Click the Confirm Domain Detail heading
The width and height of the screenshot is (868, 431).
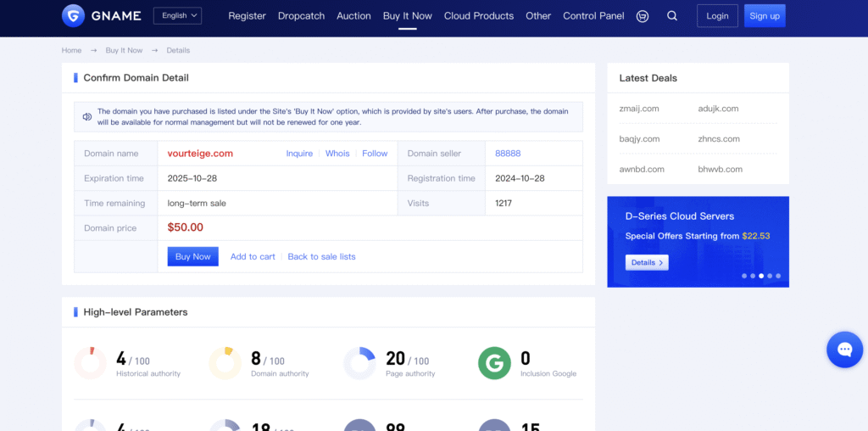pyautogui.click(x=136, y=77)
